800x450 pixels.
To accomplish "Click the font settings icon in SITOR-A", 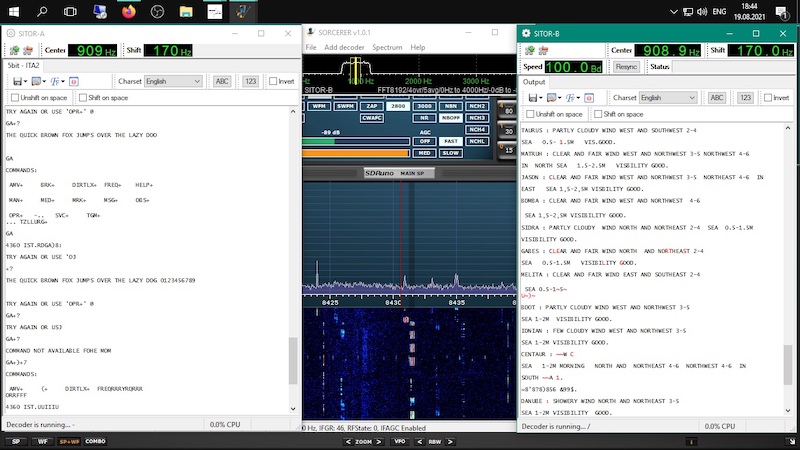I will point(56,81).
